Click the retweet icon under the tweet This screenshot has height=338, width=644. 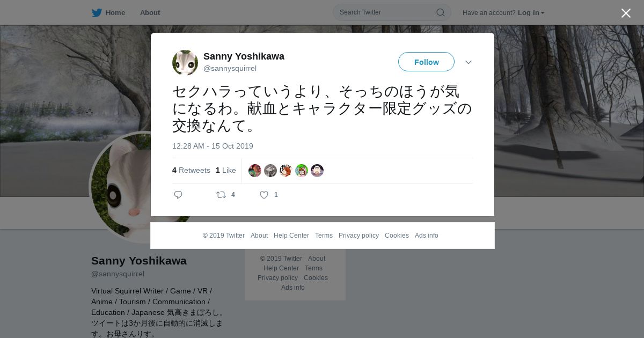coord(221,195)
